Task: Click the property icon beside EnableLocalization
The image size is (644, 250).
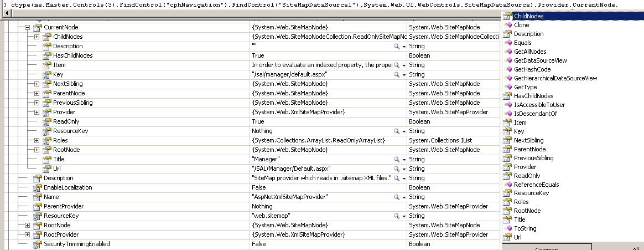Action: [x=38, y=187]
